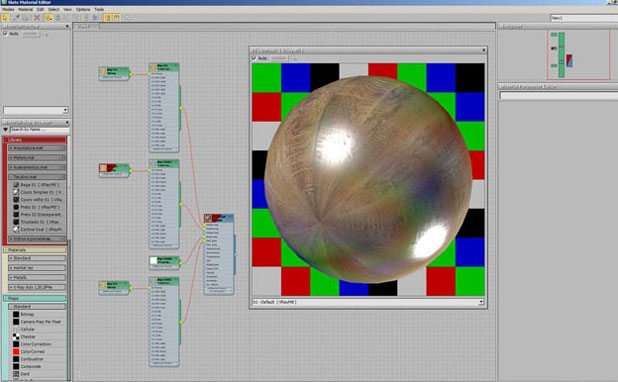Click the Checker map pattern icon

pos(16,336)
